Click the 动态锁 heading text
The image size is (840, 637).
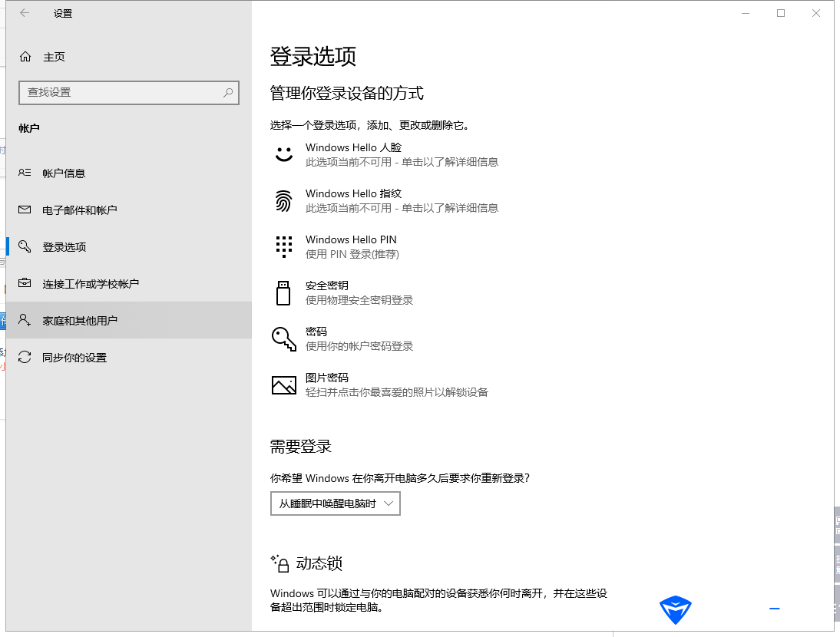pos(319,563)
